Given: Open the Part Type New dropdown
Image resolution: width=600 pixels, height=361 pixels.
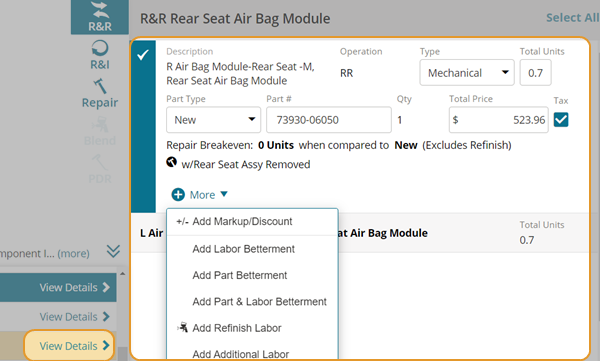Looking at the screenshot, I should (x=214, y=120).
